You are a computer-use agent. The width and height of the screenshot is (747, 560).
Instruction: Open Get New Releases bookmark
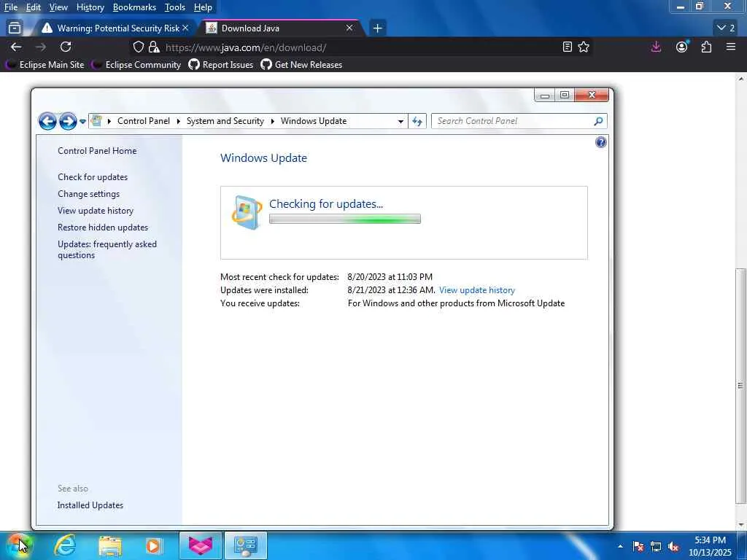click(x=301, y=65)
